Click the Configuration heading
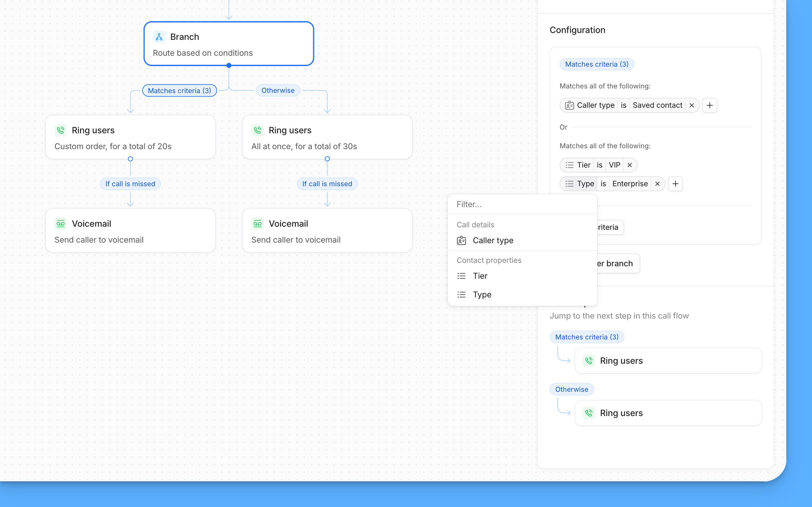 tap(577, 30)
